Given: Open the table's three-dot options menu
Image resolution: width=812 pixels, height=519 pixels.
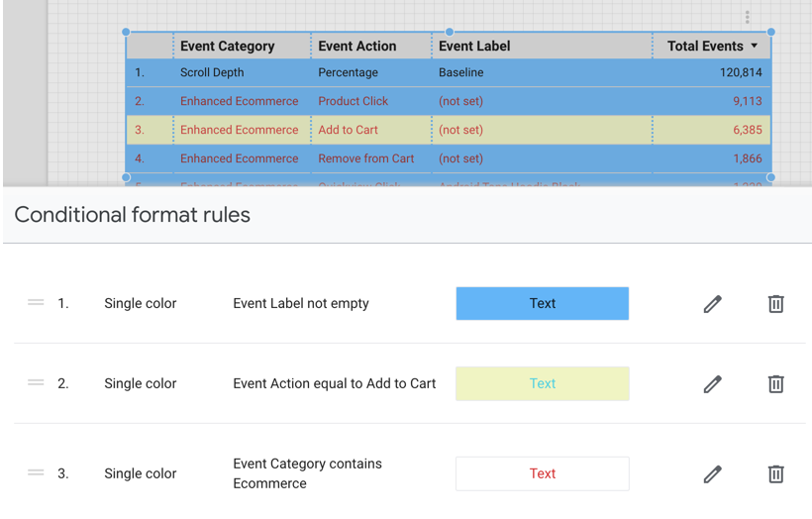Looking at the screenshot, I should coord(747,17).
